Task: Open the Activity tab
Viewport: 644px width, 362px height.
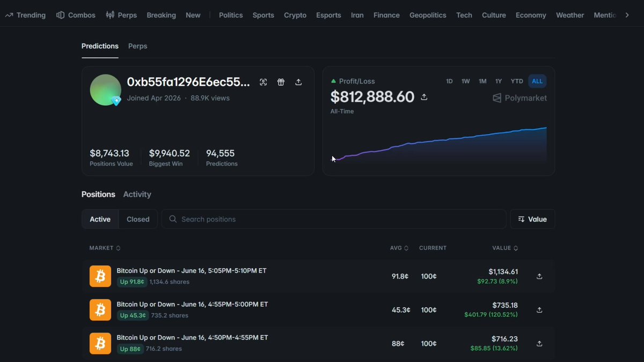Action: point(137,194)
